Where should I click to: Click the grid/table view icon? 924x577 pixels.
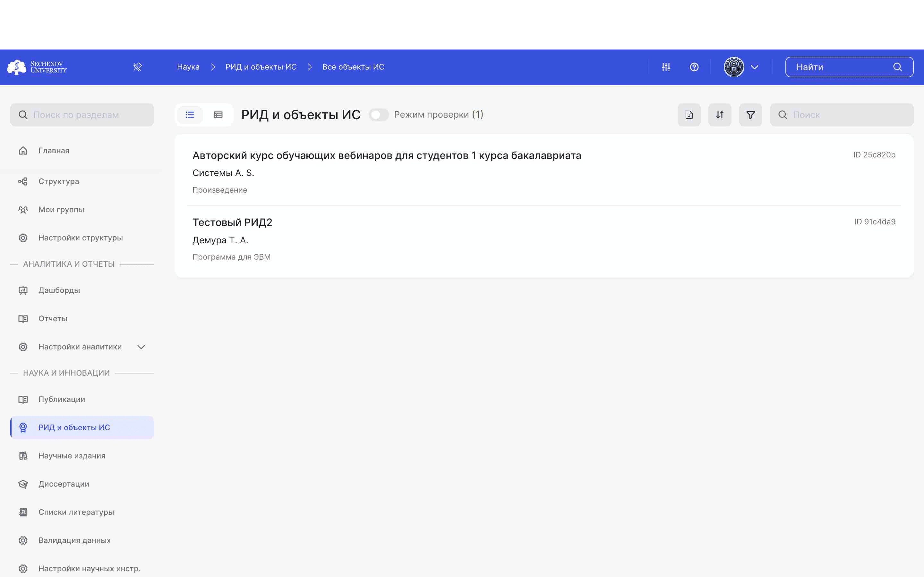click(x=218, y=114)
